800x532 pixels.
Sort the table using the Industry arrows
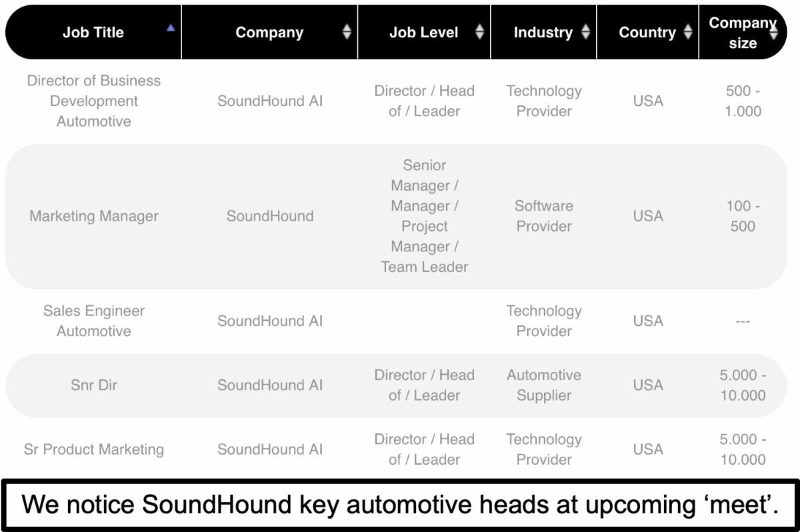coord(585,32)
